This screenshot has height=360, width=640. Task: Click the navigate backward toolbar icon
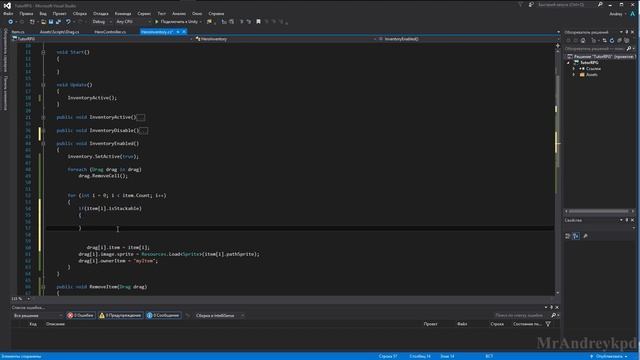[x=11, y=22]
